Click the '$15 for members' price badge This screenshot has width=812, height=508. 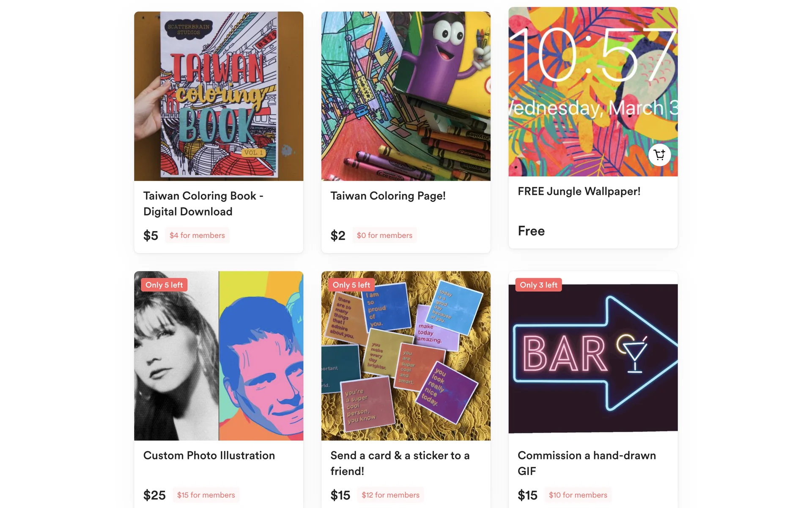pyautogui.click(x=206, y=495)
